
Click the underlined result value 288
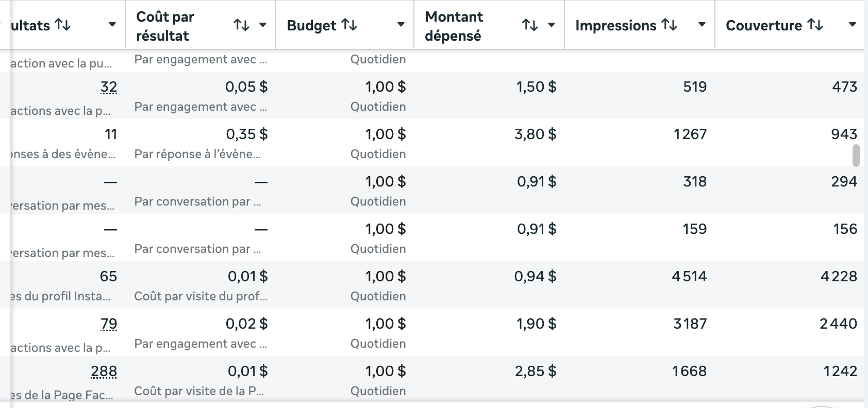click(104, 371)
